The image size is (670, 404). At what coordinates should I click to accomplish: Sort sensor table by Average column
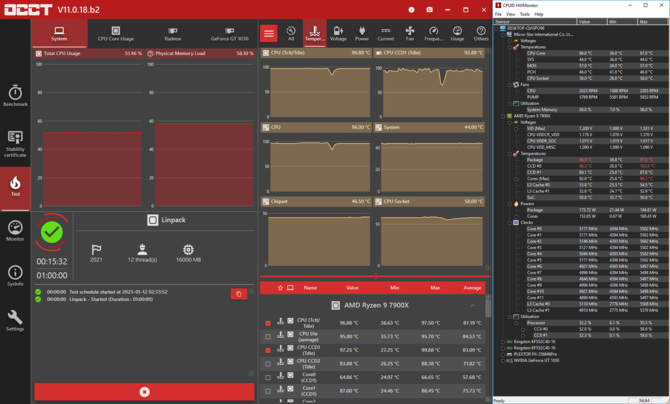(x=473, y=288)
